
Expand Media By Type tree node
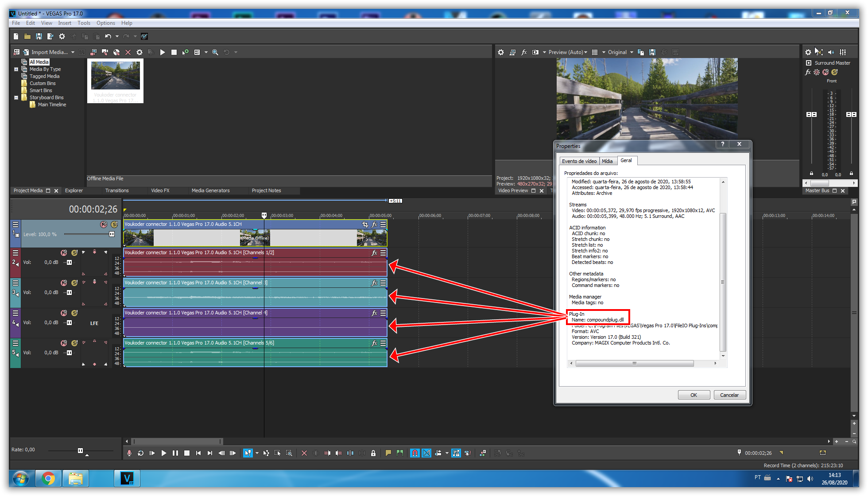tap(16, 69)
